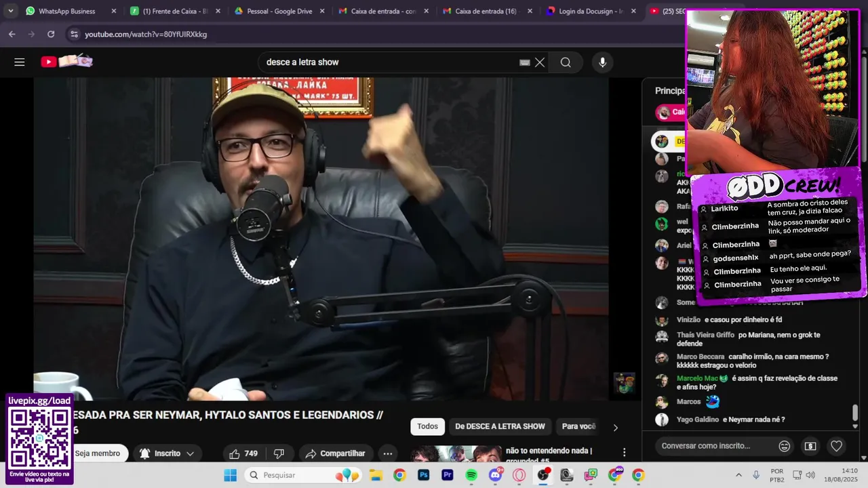This screenshot has width=868, height=488.
Task: Clear the search text with the X
Action: coord(540,62)
